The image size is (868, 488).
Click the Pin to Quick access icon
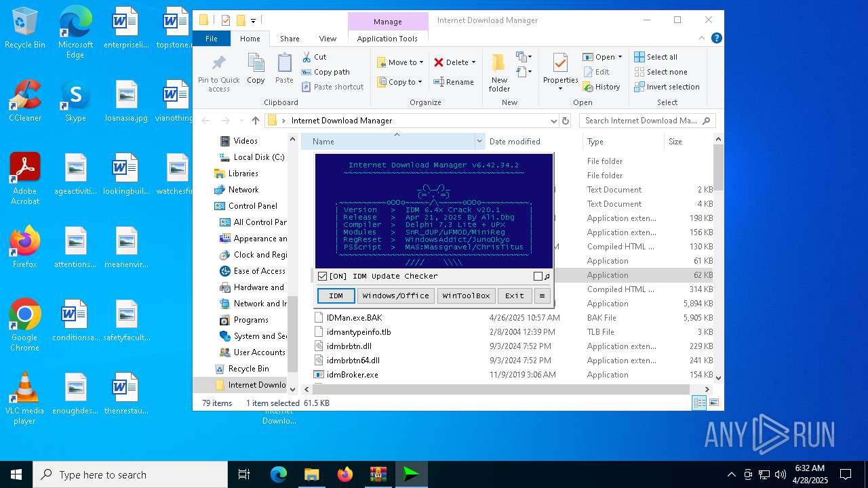click(218, 64)
